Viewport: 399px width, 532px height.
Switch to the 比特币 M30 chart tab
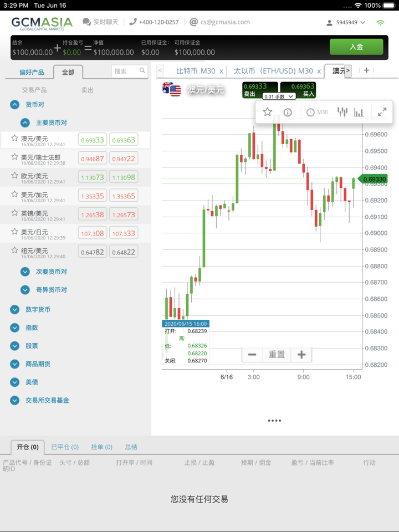(x=195, y=71)
